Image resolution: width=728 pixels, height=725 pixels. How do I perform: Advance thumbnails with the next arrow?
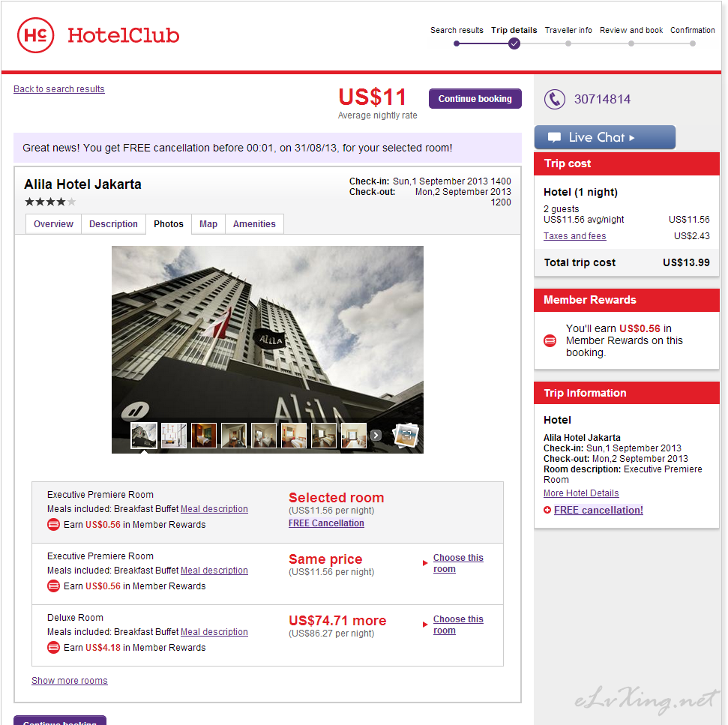tap(376, 436)
